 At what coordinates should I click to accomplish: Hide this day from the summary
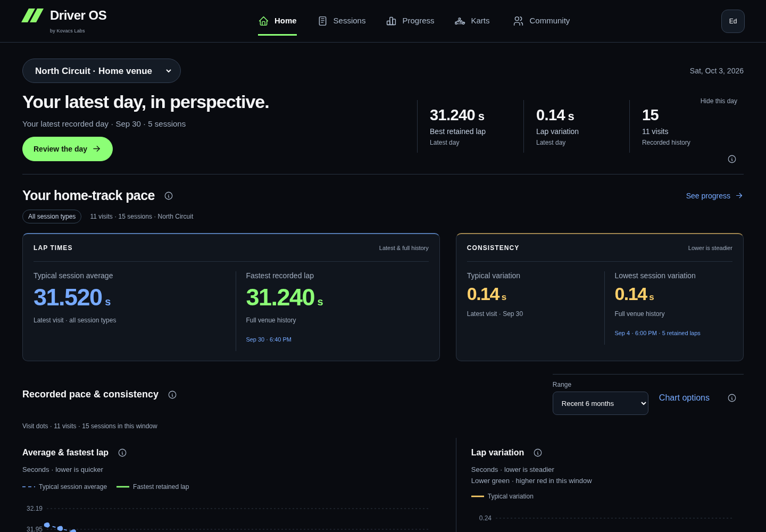tap(719, 101)
